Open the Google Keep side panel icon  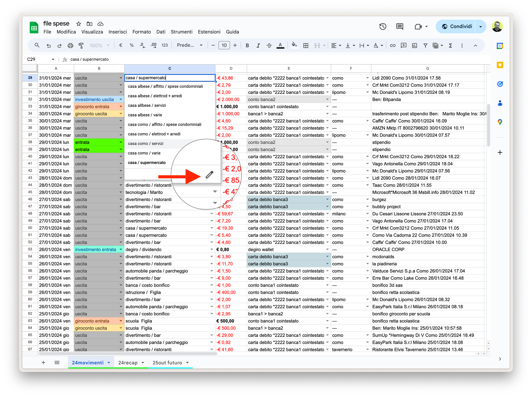500,65
